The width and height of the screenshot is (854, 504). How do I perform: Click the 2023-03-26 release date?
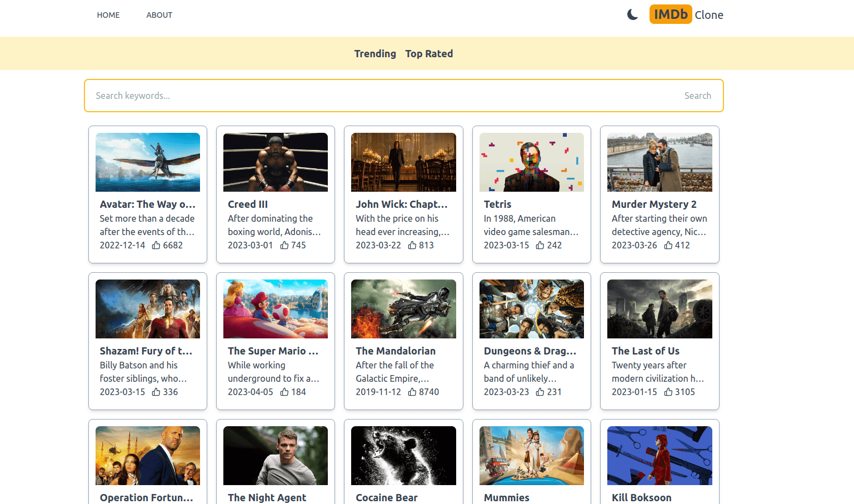pos(635,245)
